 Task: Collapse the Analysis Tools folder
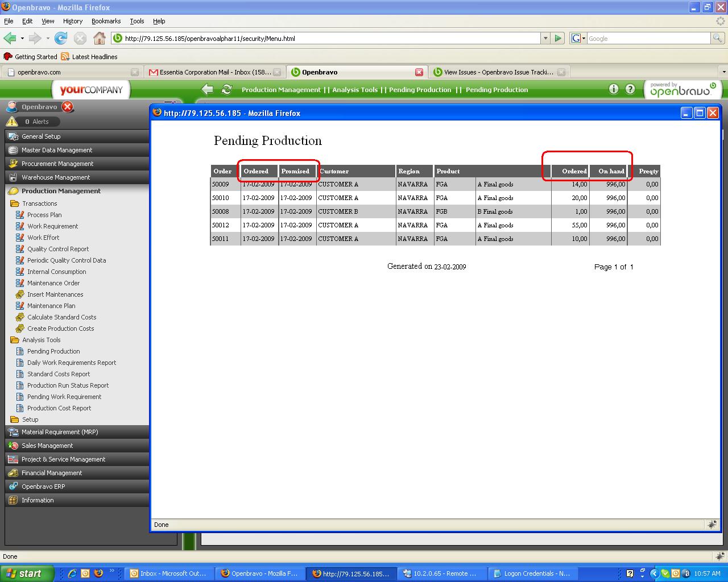(15, 340)
